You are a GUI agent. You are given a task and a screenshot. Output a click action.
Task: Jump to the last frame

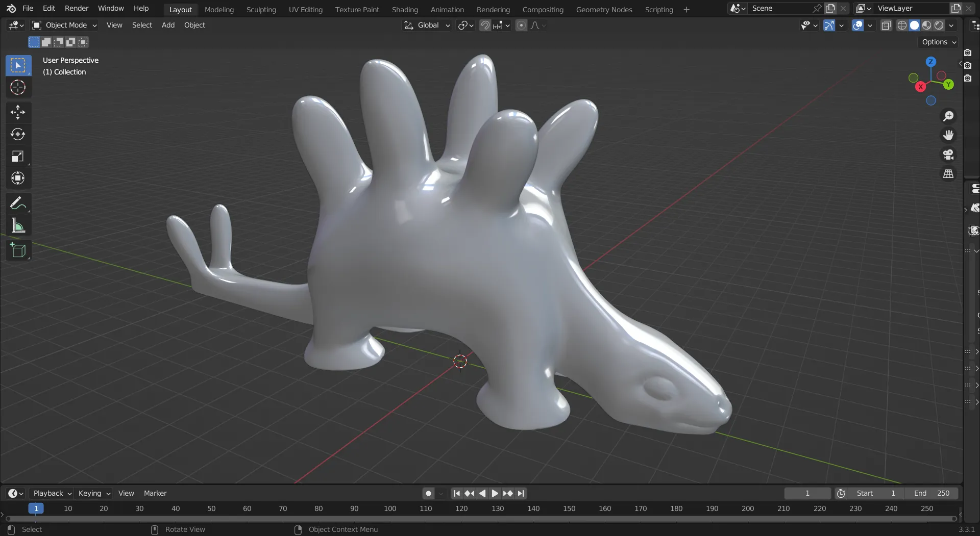[521, 493]
